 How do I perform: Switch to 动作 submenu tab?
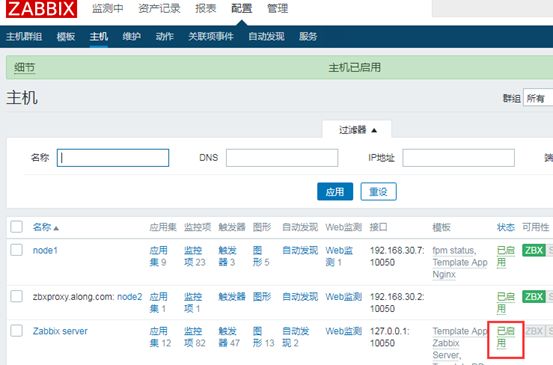[x=164, y=36]
